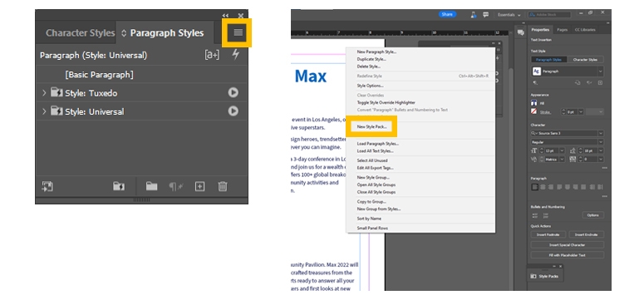Switch to Character Styles tab in floating panel
Screen dimensions: 644x300
(x=80, y=33)
